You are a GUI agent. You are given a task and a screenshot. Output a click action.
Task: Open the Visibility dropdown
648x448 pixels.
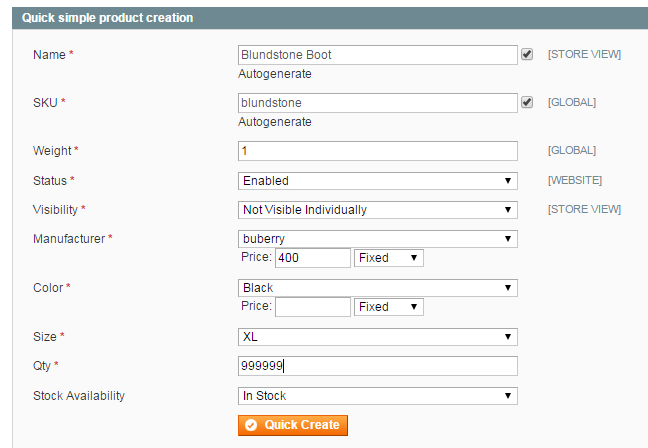[377, 210]
